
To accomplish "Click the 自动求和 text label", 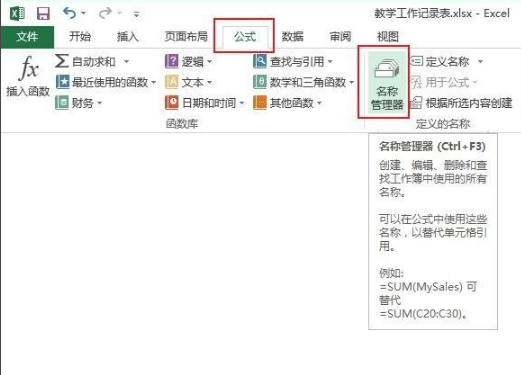I will (x=94, y=62).
